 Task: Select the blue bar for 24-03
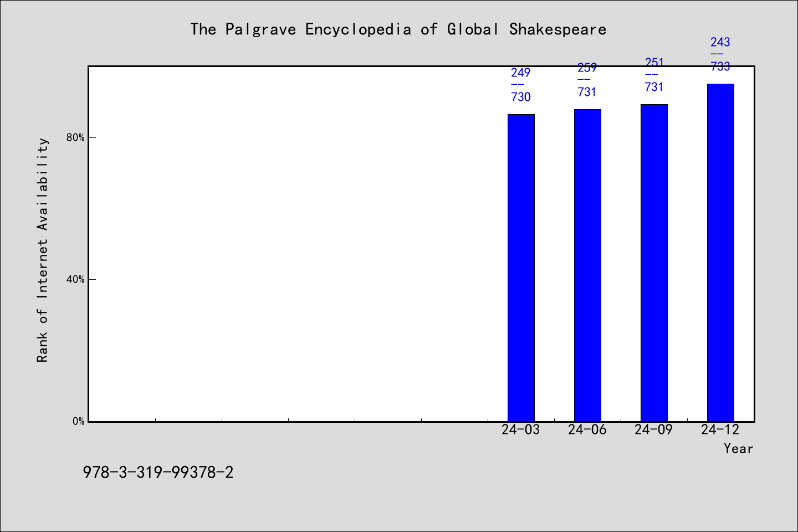(x=521, y=268)
